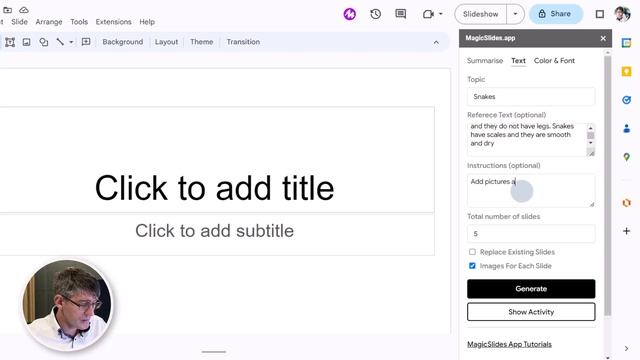Close the MagicSlides.app panel
Screen dimensions: 640x360
pyautogui.click(x=603, y=38)
